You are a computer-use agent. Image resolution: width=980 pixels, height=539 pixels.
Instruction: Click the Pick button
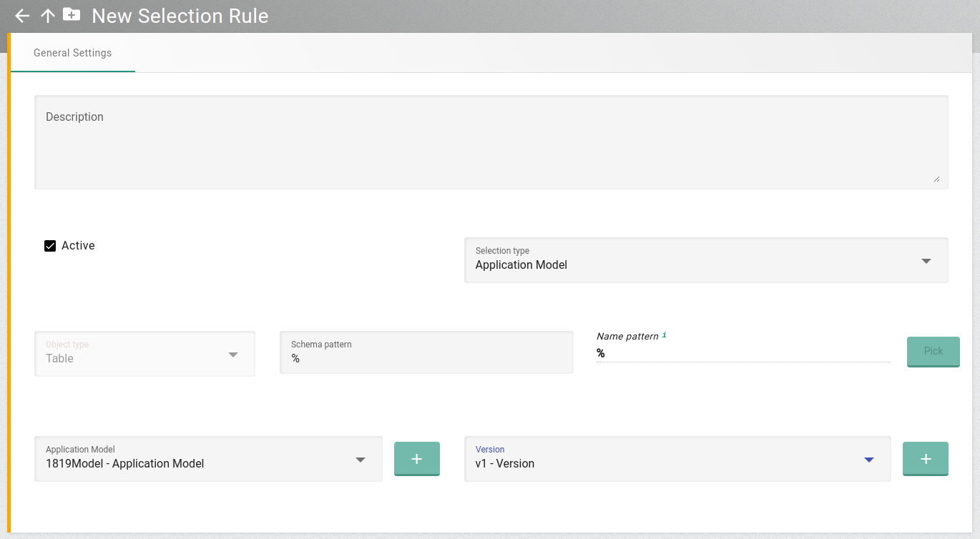coord(933,351)
